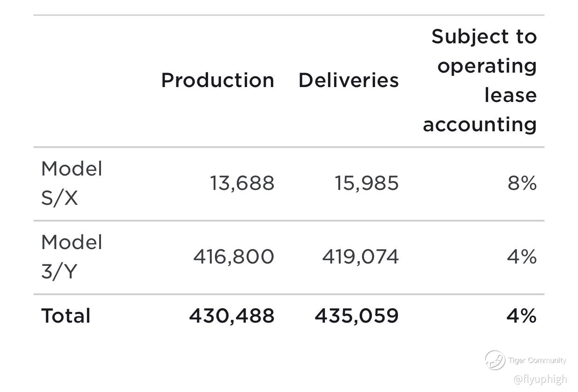The image size is (578, 392).
Task: Click the @flyuphigh username
Action: [540, 379]
